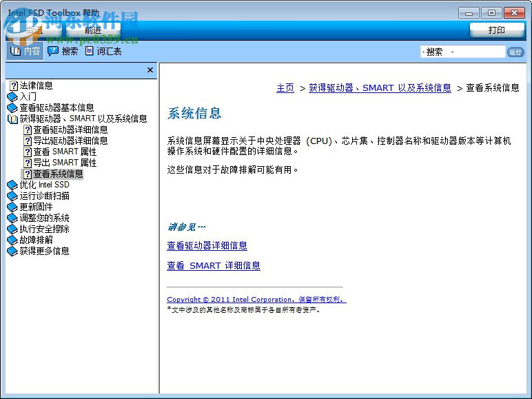Expand the 调整您的系统 book icon
This screenshot has height=399, width=532.
[x=12, y=218]
